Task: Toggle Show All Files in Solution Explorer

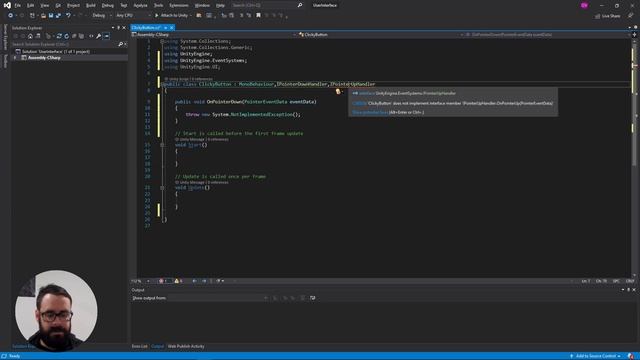Action: tap(81, 36)
